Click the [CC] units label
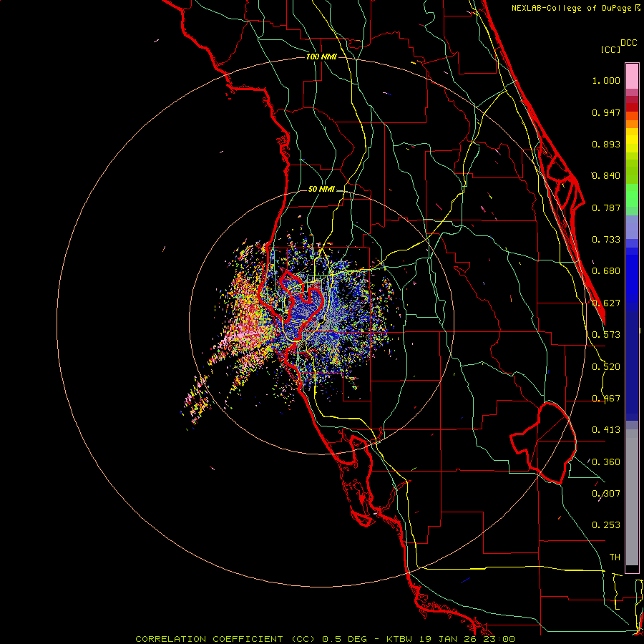Image resolution: width=644 pixels, height=644 pixels. pyautogui.click(x=611, y=49)
